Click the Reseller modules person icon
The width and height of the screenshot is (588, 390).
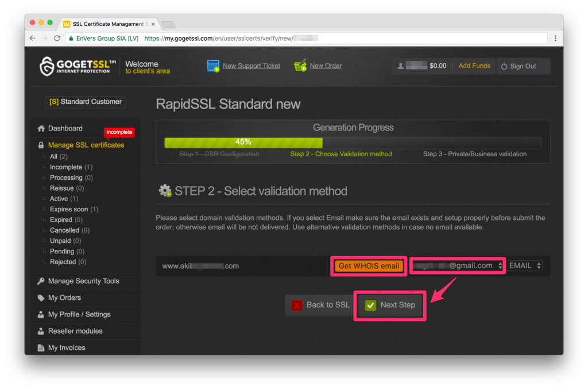coord(41,331)
